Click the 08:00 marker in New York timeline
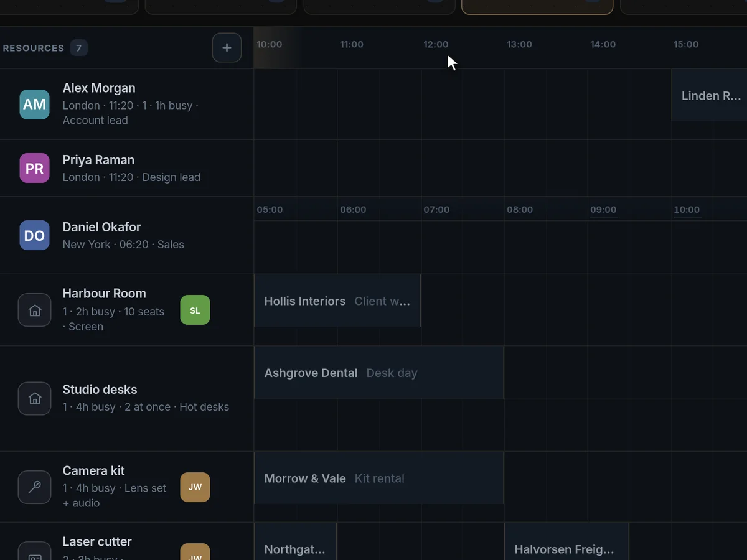 point(520,210)
